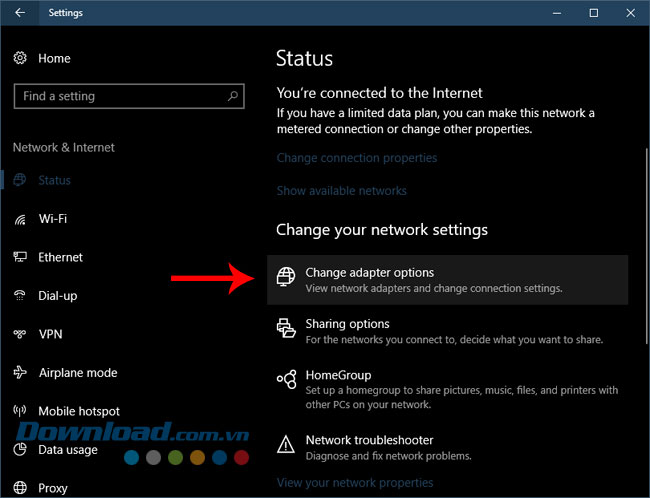Screen dimensions: 650x498
Task: Focus the Find a setting search box
Action: 129,96
